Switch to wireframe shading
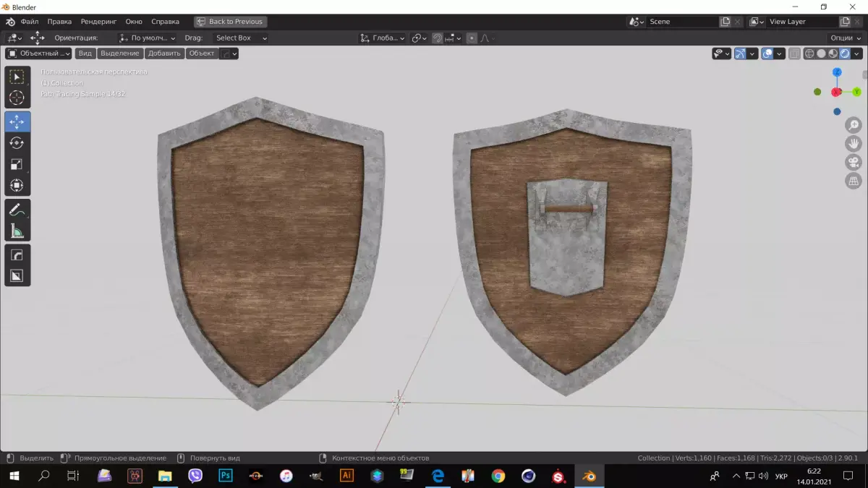The width and height of the screenshot is (868, 488). 809,53
